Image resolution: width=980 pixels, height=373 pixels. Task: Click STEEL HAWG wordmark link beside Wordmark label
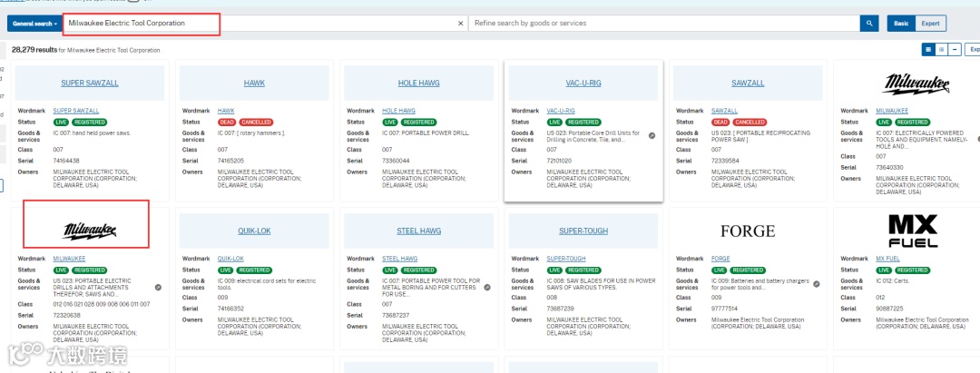[x=399, y=259]
